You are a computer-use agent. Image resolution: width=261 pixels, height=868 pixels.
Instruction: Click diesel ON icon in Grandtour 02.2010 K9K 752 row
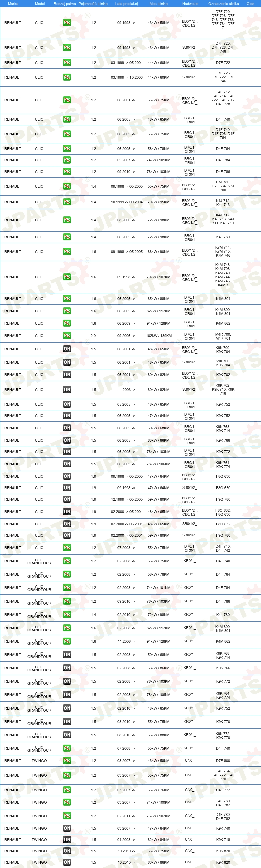pyautogui.click(x=67, y=708)
